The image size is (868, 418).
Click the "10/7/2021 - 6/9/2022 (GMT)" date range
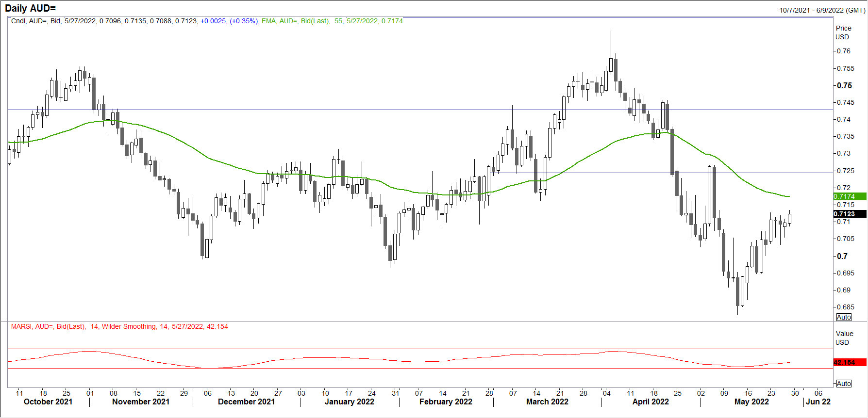(x=822, y=10)
